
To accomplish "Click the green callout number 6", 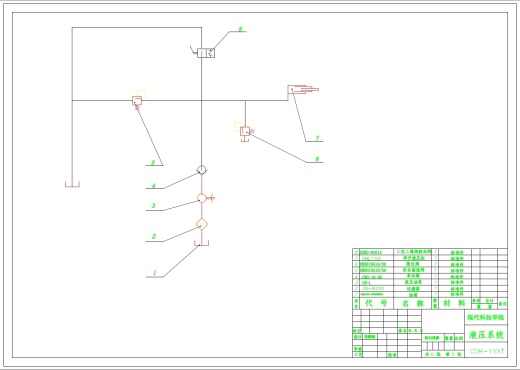I will 317,159.
